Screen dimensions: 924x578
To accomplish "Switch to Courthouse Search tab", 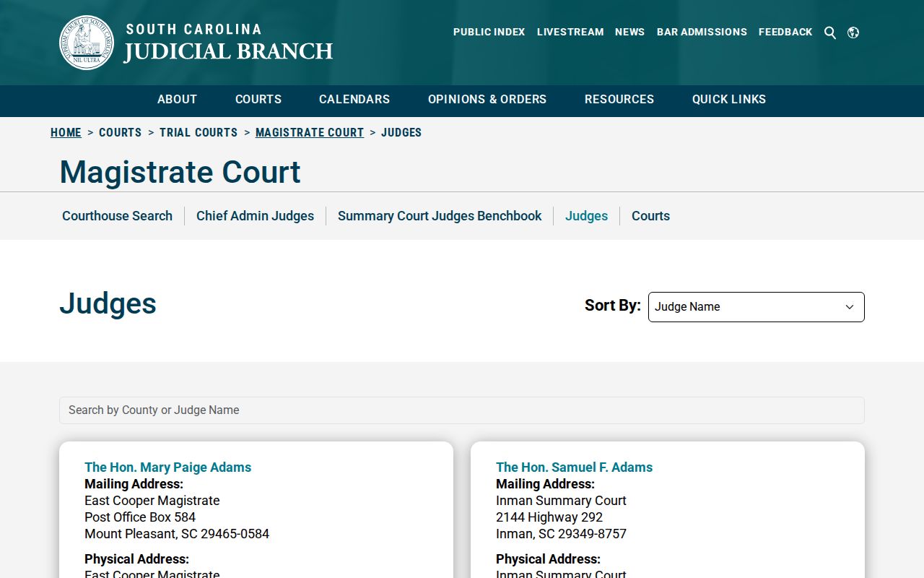I will pos(117,216).
